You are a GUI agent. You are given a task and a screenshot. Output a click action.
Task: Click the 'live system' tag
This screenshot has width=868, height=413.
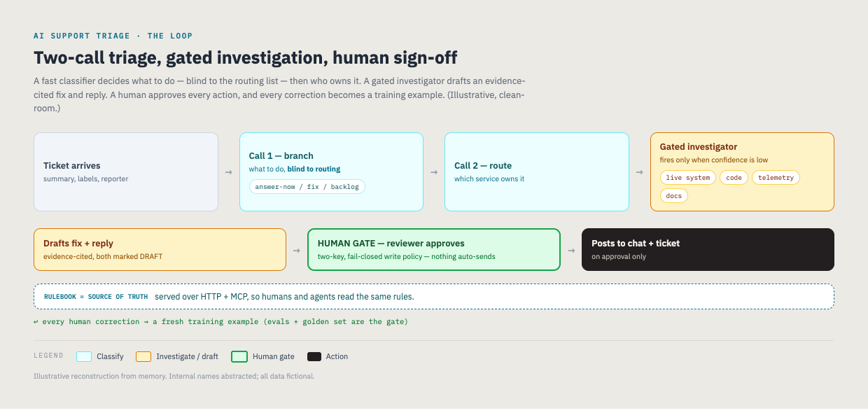[688, 178]
